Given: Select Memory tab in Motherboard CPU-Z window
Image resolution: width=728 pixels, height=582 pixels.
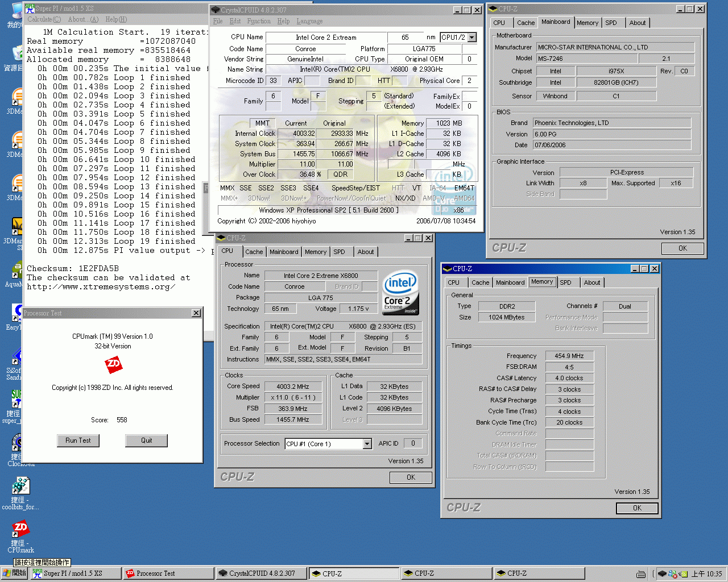Looking at the screenshot, I should [x=587, y=23].
